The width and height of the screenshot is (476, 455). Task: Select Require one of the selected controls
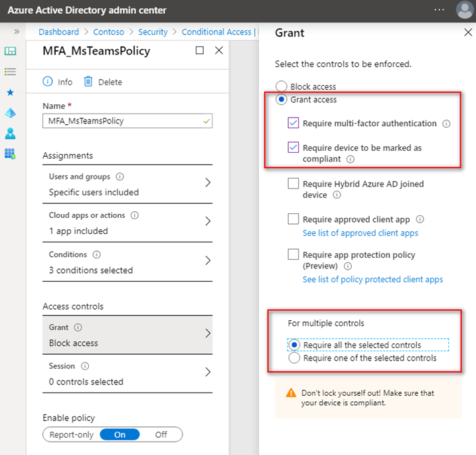[x=294, y=358]
